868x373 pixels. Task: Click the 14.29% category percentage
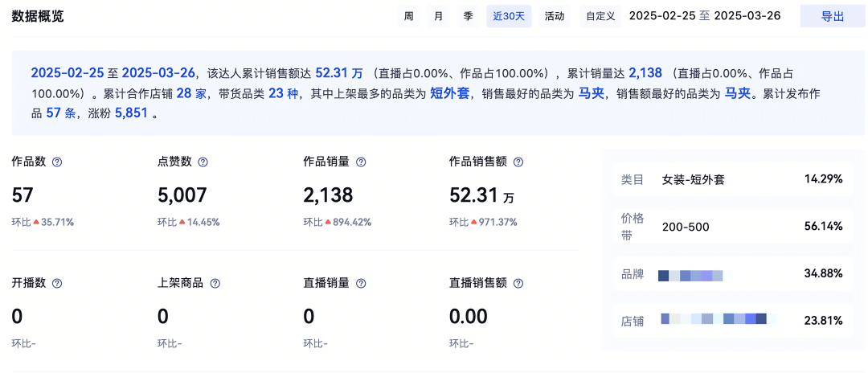823,178
